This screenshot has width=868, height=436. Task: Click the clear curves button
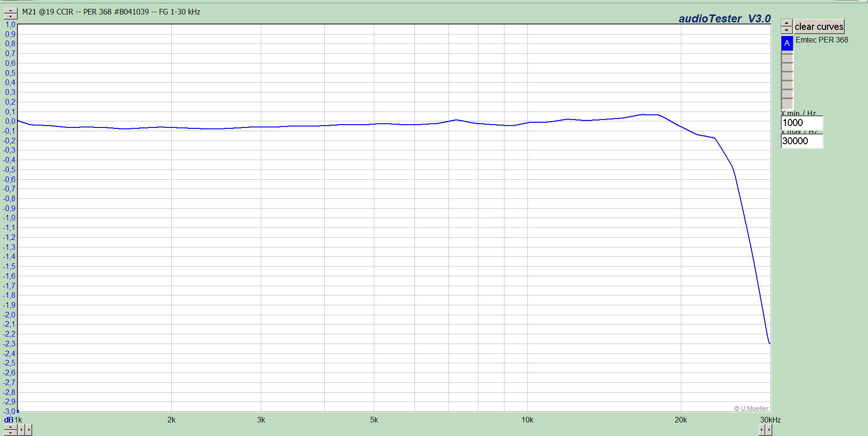pyautogui.click(x=819, y=27)
